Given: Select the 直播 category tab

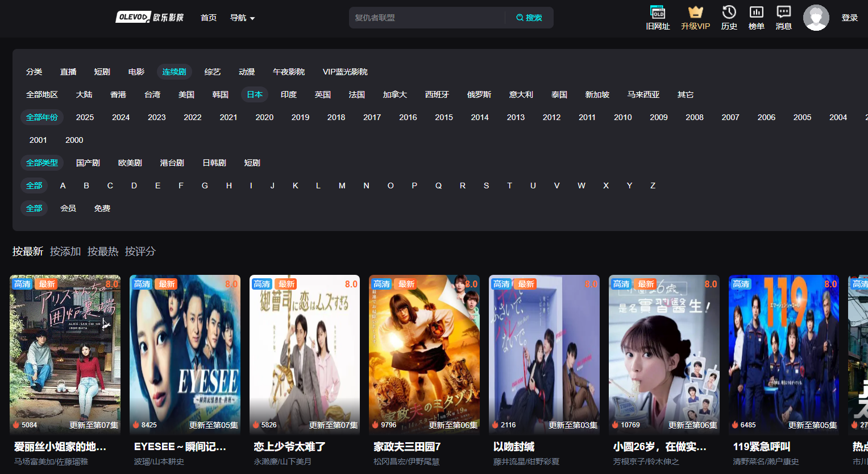Looking at the screenshot, I should pyautogui.click(x=68, y=72).
